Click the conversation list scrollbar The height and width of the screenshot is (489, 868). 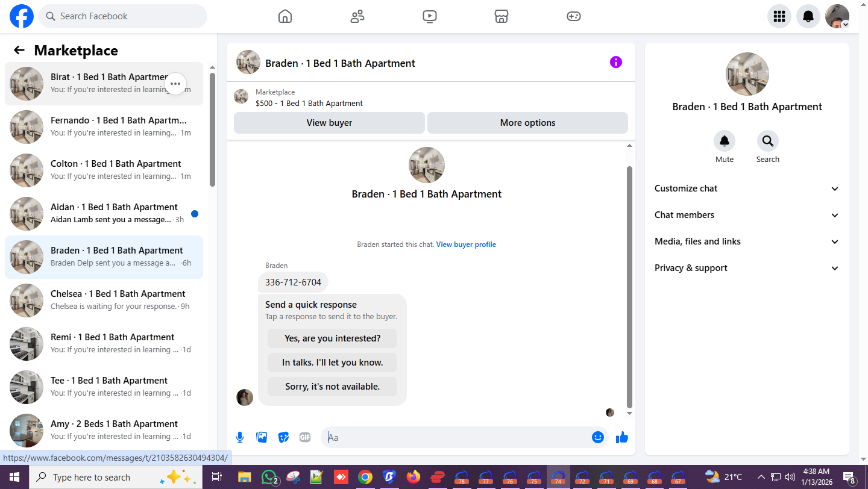tap(212, 129)
